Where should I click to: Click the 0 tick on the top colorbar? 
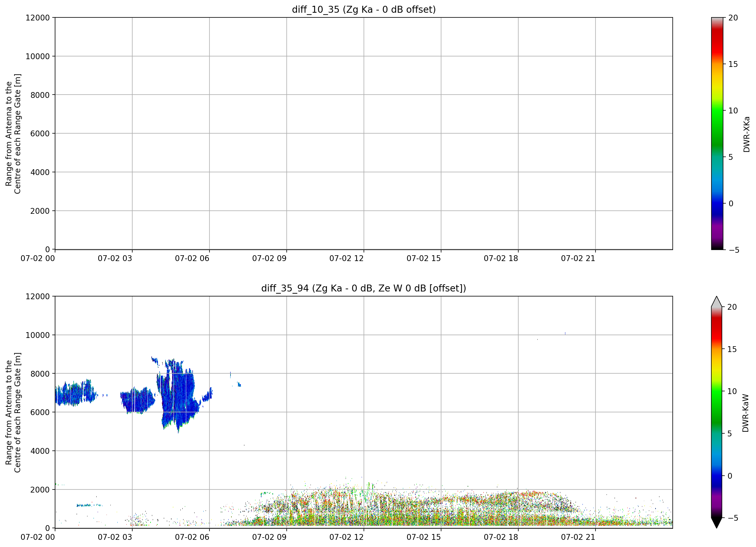click(731, 204)
